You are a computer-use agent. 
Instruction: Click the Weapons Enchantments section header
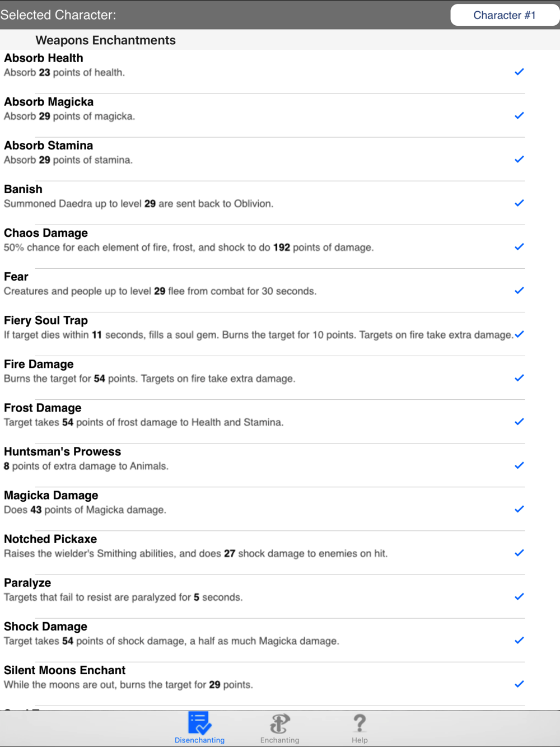106,40
